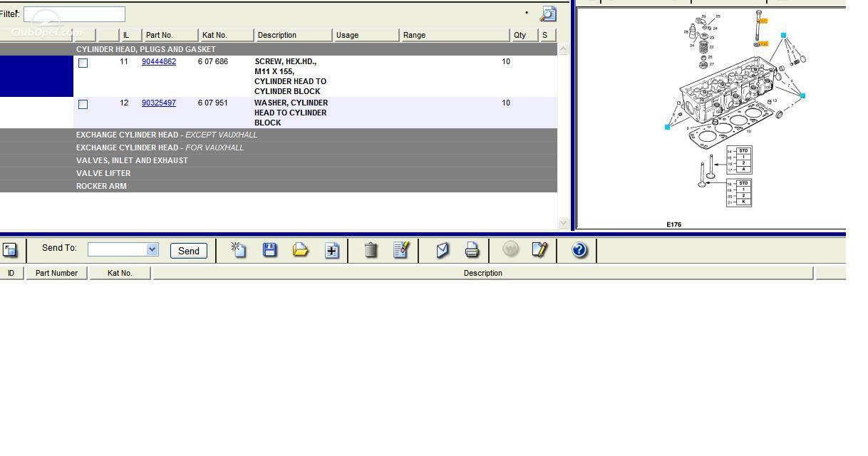Click the parts list scroll up arrow
868x456 pixels.
[x=563, y=49]
